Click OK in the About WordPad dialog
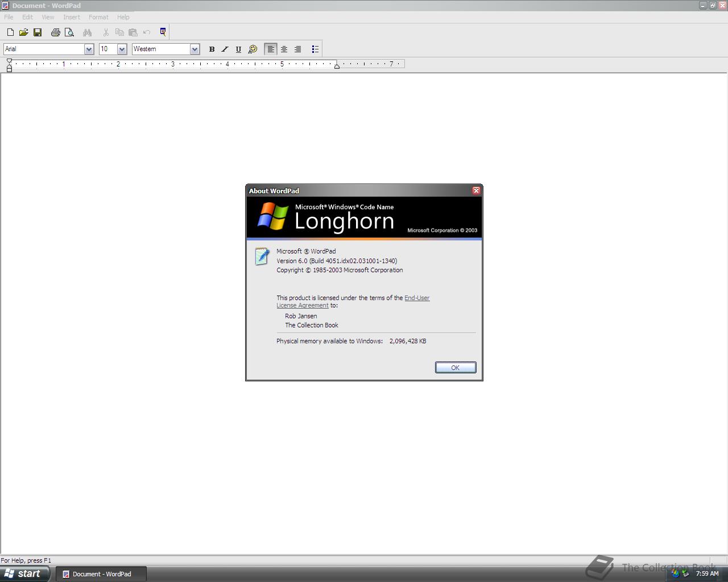Image resolution: width=728 pixels, height=582 pixels. 456,368
